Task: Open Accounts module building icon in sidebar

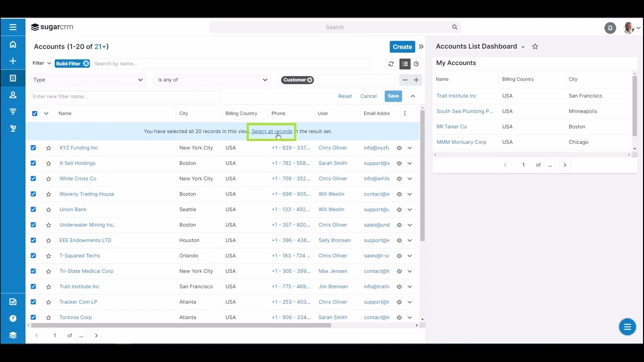Action: (x=13, y=78)
